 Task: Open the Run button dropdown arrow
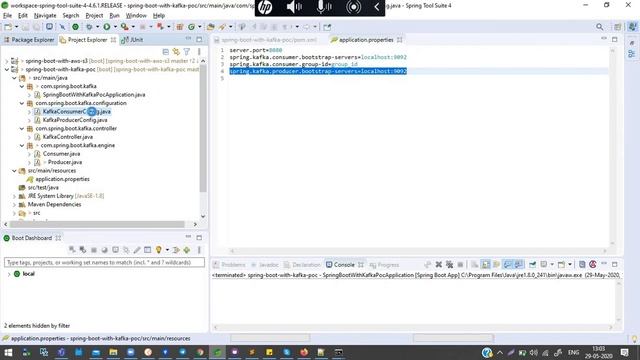115,27
